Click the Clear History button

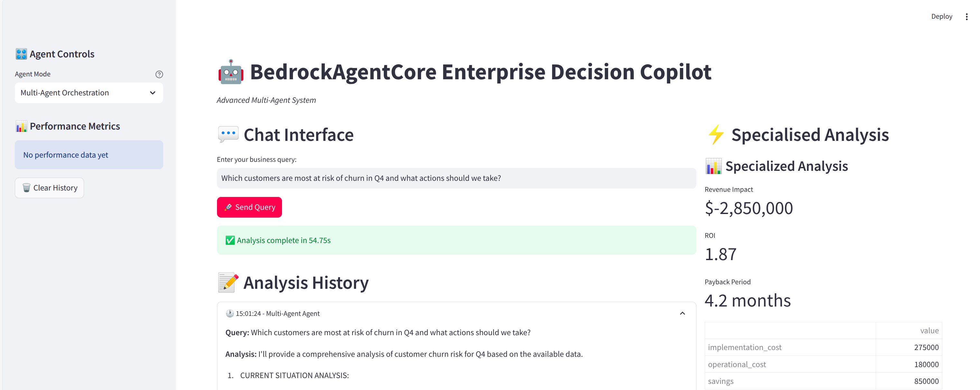pyautogui.click(x=50, y=188)
